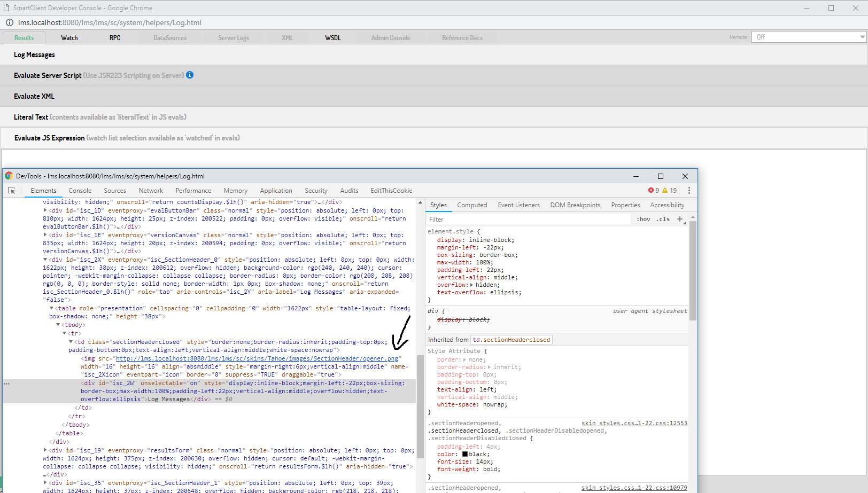Open the Admin Console tab
The width and height of the screenshot is (868, 493).
point(391,38)
